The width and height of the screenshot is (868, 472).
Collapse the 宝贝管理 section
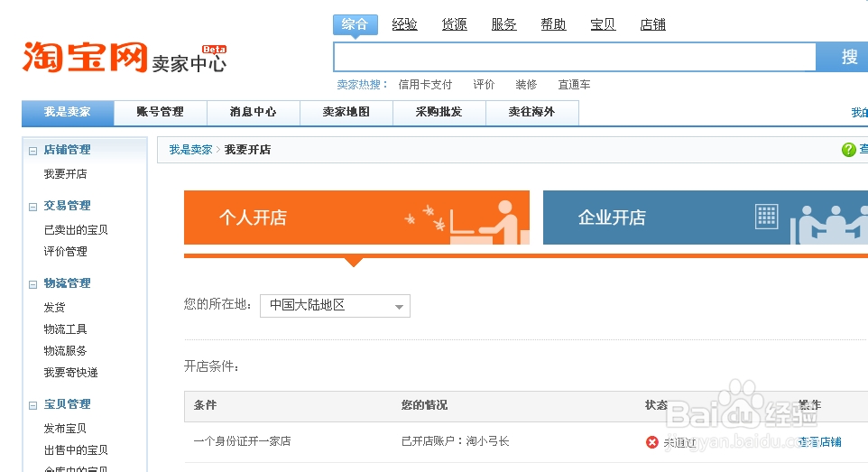32,405
